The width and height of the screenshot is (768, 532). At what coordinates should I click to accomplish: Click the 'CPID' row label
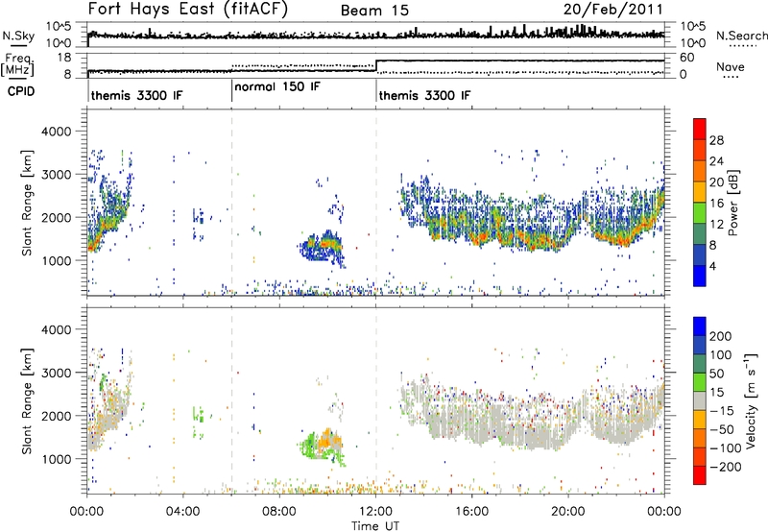click(x=21, y=91)
